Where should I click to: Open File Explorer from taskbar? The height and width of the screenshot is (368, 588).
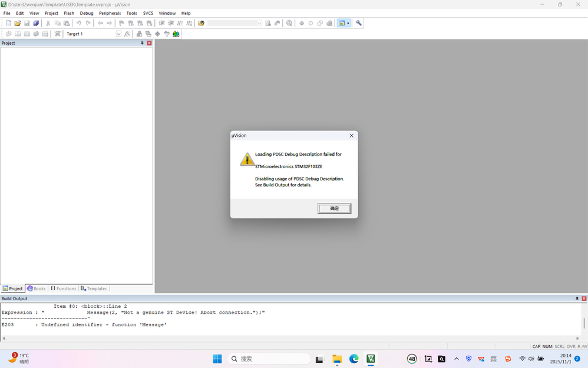pyautogui.click(x=337, y=359)
